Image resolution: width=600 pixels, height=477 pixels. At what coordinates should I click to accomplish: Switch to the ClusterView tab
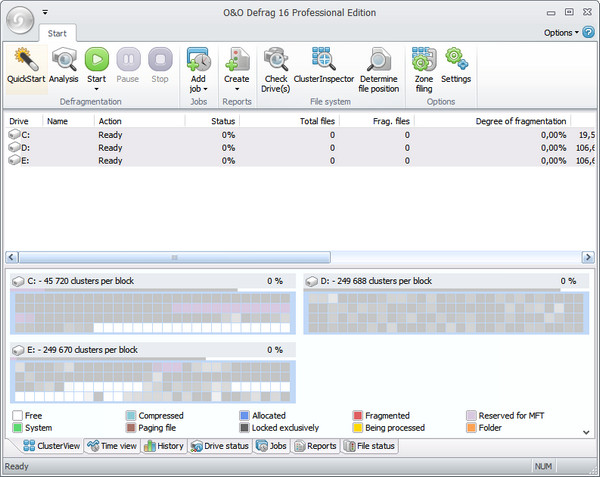point(51,446)
